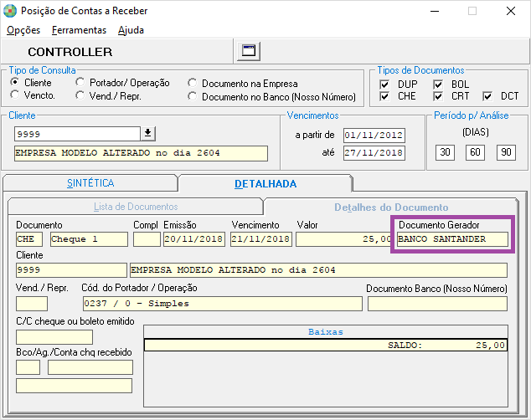The height and width of the screenshot is (420, 531).
Task: Choose Documento no Banco (Nosso Número) option
Action: coord(193,96)
